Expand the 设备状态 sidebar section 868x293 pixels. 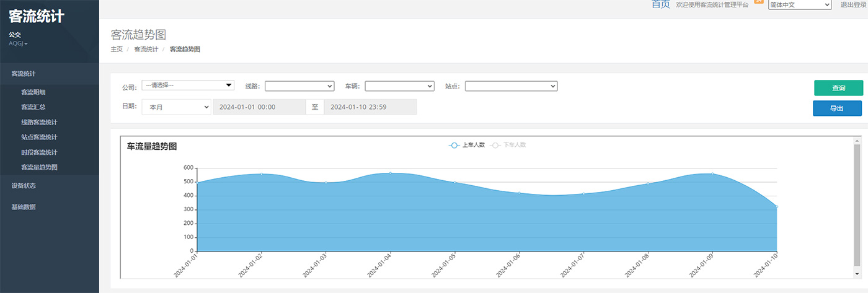[x=24, y=185]
